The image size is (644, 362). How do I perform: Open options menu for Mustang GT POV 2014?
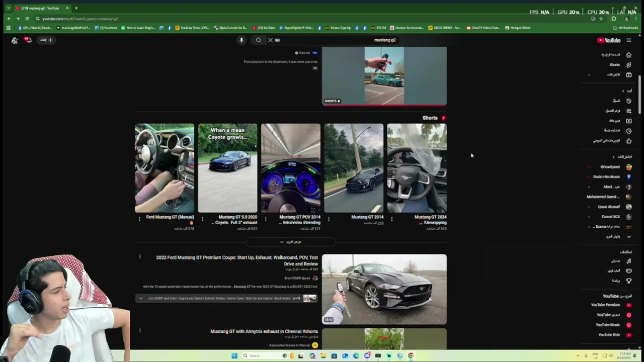pos(266,219)
